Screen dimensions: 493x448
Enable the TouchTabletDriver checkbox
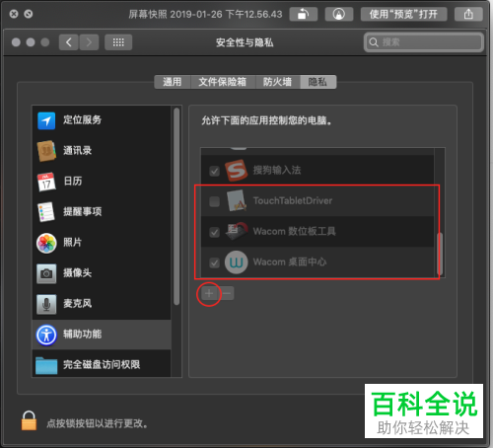point(214,201)
